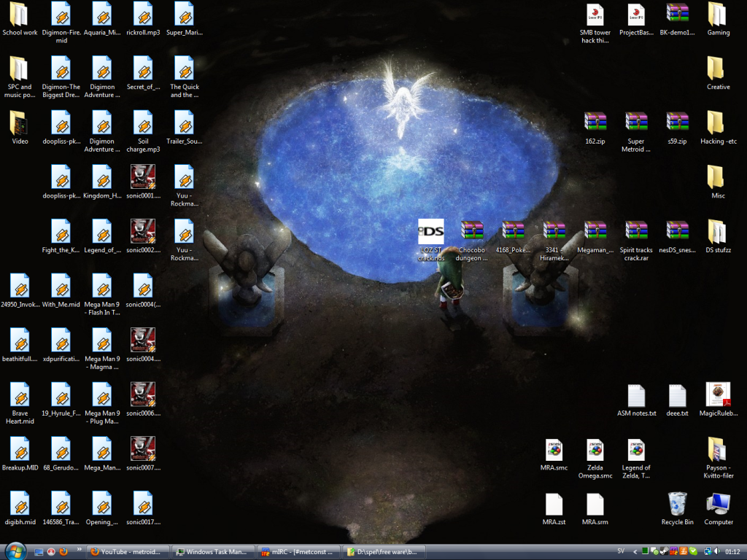Screen dimensions: 747x560
Task: Select the Zelda Omega.smc ROM file
Action: (595, 450)
